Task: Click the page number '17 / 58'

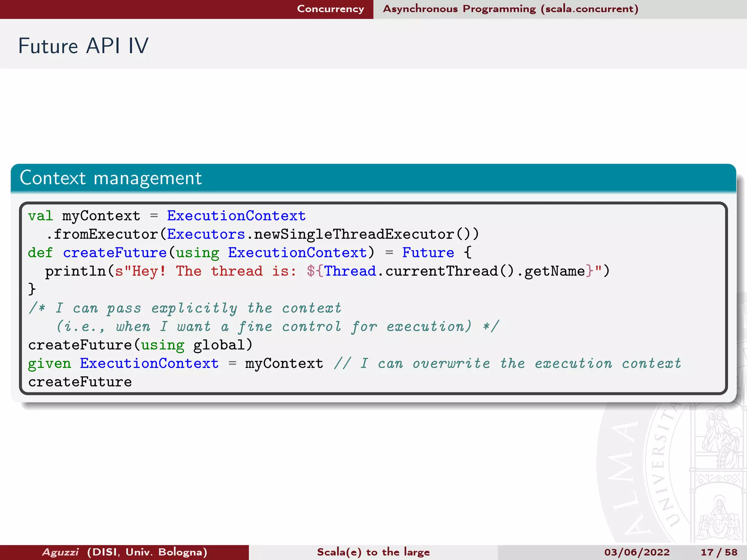Action: [719, 552]
